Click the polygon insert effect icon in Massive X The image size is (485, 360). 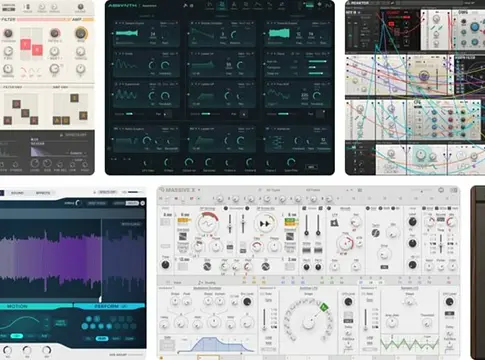click(x=335, y=222)
